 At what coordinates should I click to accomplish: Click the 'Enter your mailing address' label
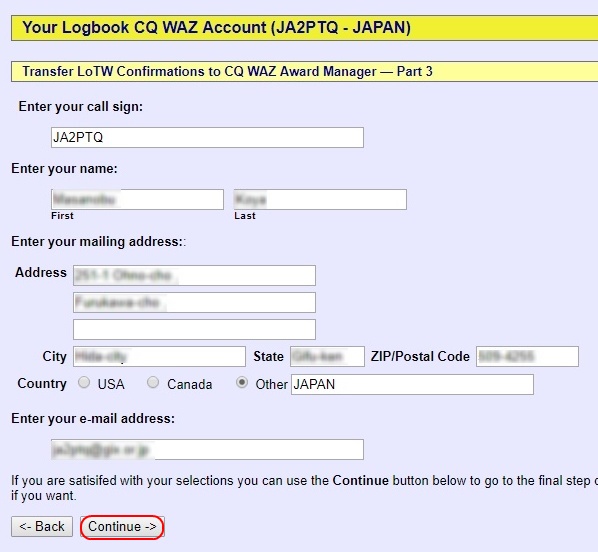pyautogui.click(x=99, y=242)
